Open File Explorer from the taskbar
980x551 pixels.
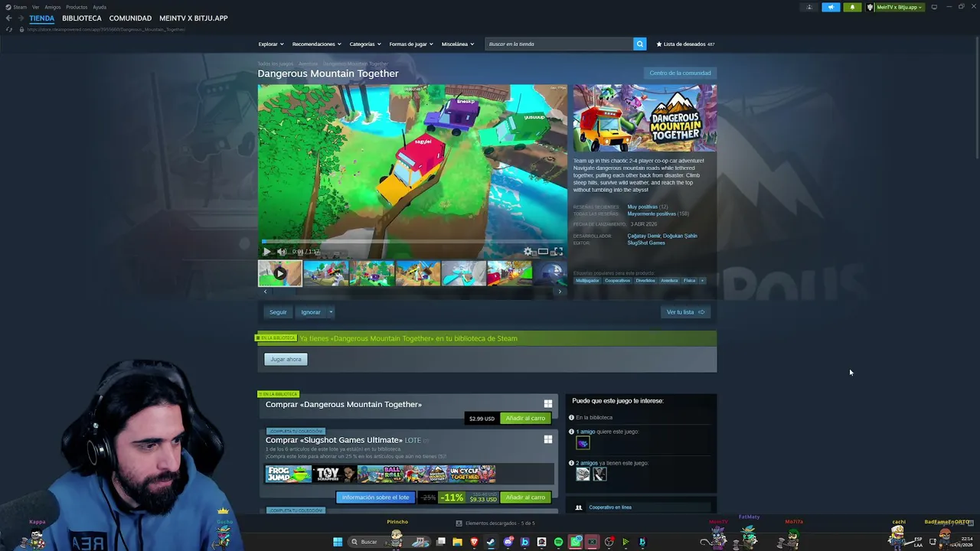pyautogui.click(x=457, y=542)
